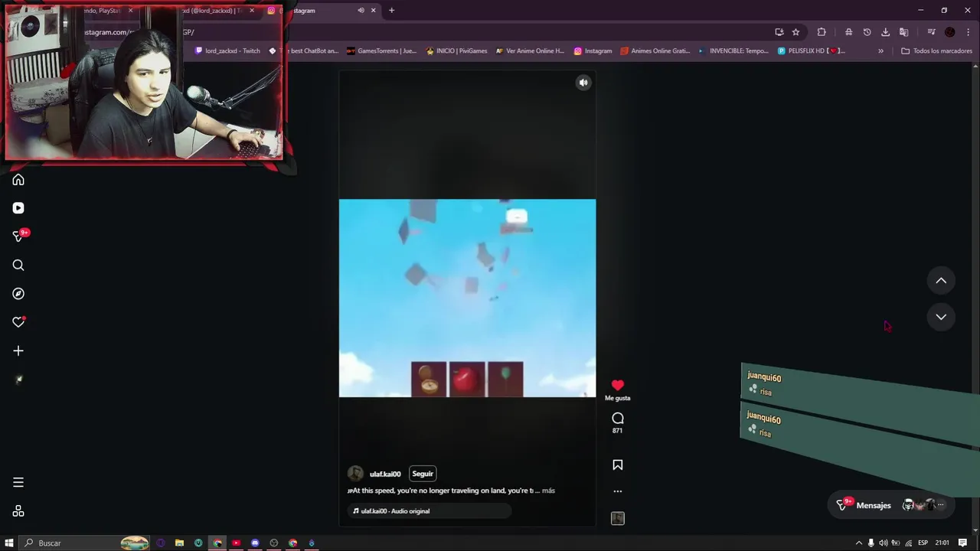The height and width of the screenshot is (551, 980).
Task: Open Meta apps icon at sidebar bottom
Action: tap(18, 511)
